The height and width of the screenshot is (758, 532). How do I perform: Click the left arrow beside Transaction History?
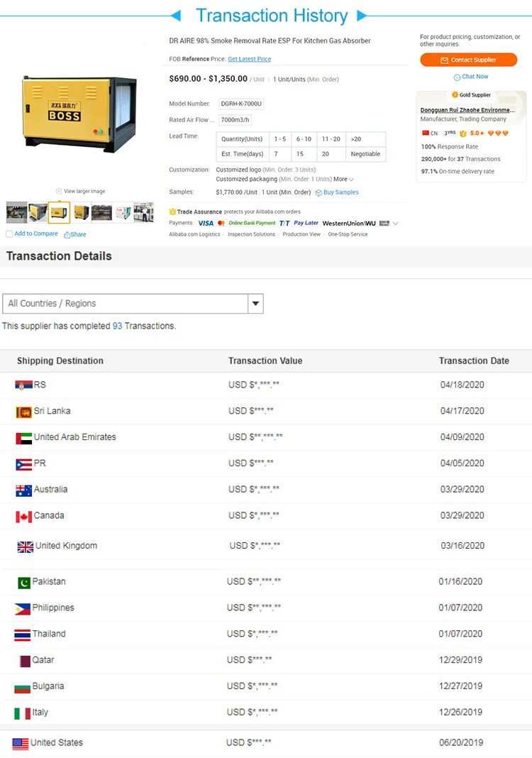click(x=176, y=16)
